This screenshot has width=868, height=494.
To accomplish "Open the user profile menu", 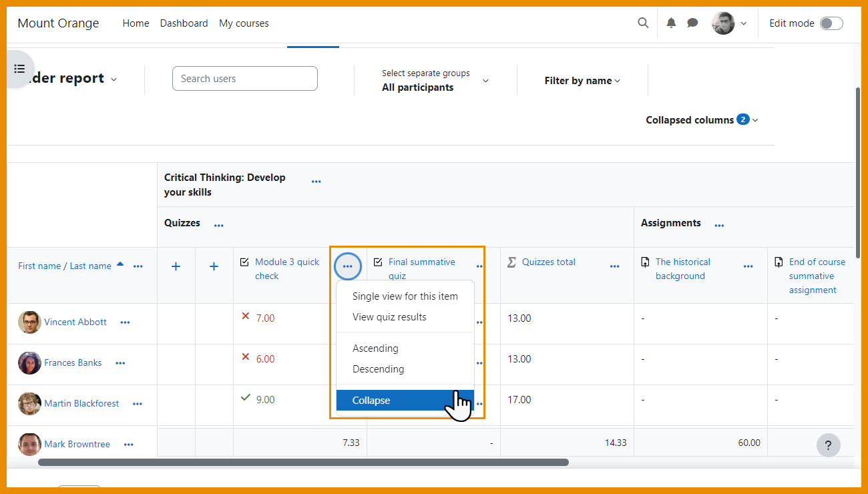I will click(x=729, y=23).
